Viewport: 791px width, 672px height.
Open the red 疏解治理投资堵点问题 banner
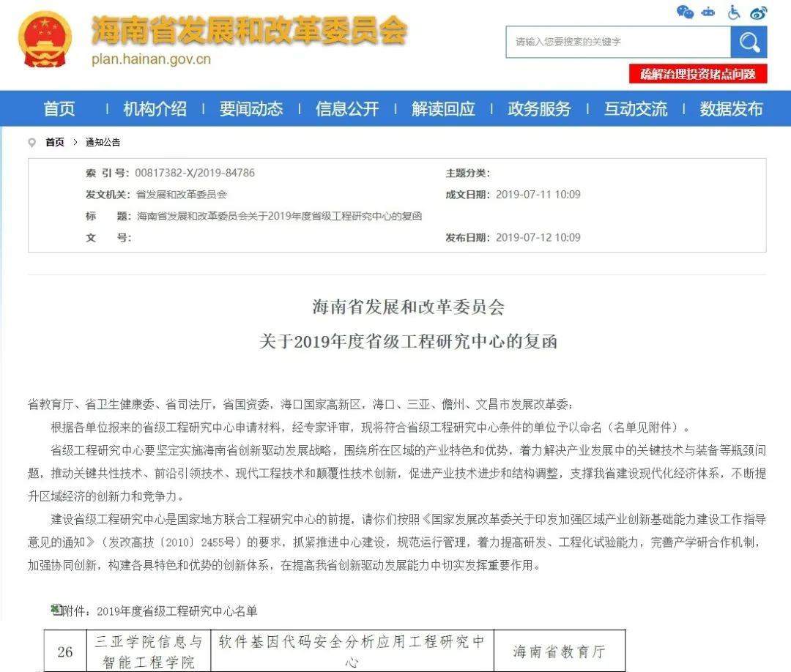pos(698,74)
